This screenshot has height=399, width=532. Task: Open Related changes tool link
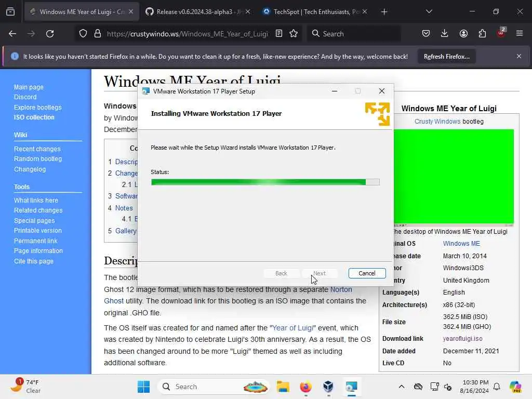coord(38,210)
